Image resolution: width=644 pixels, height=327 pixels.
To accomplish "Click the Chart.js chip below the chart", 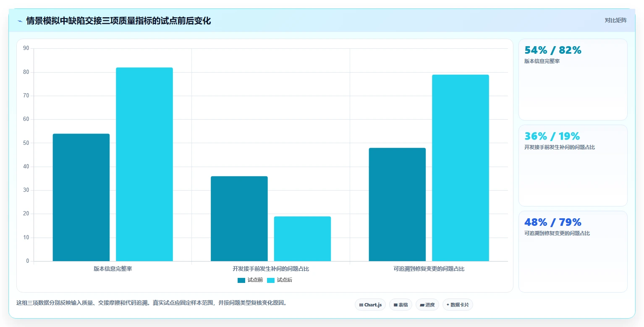I will (x=370, y=305).
